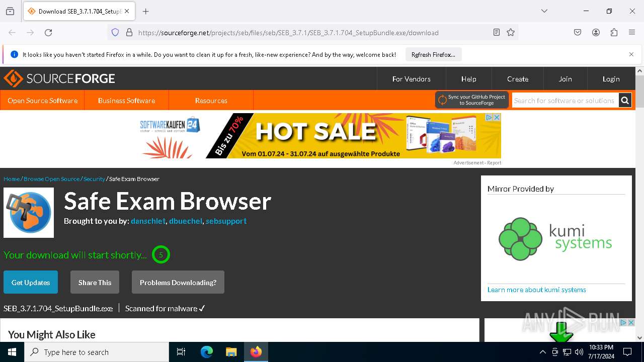Click the Share This button

[95, 282]
